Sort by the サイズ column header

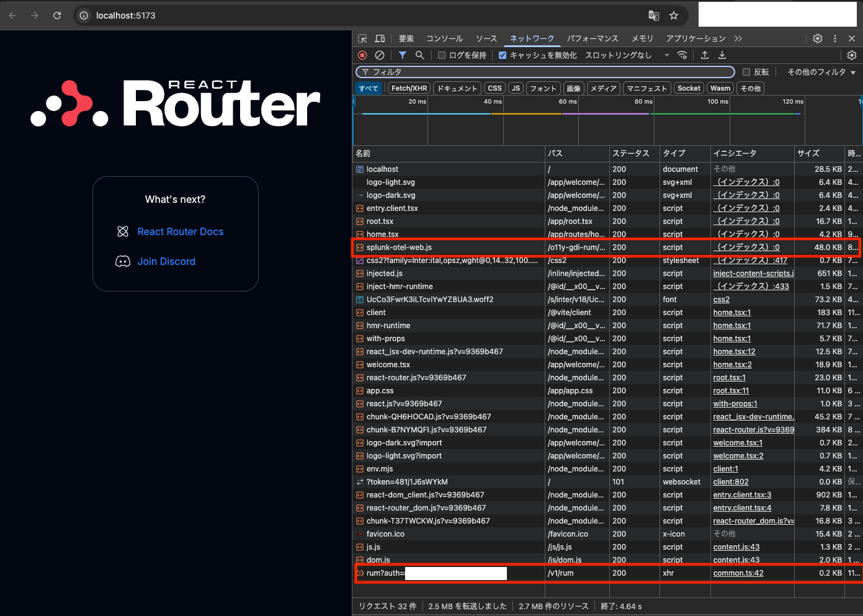pos(820,153)
